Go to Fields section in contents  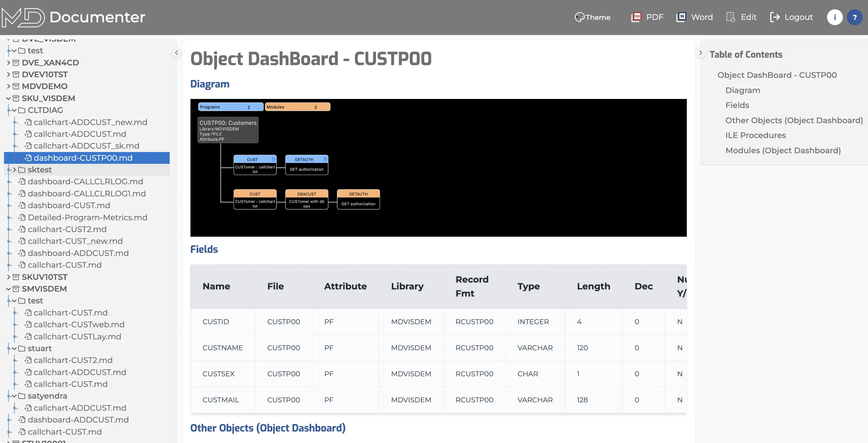(737, 105)
